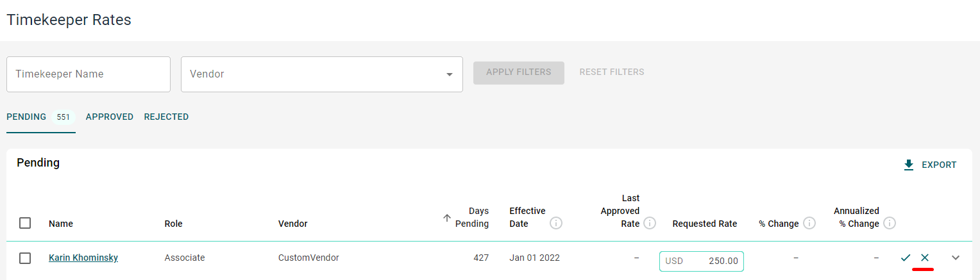Click the Reset Filters button
The image size is (980, 280).
pyautogui.click(x=612, y=72)
